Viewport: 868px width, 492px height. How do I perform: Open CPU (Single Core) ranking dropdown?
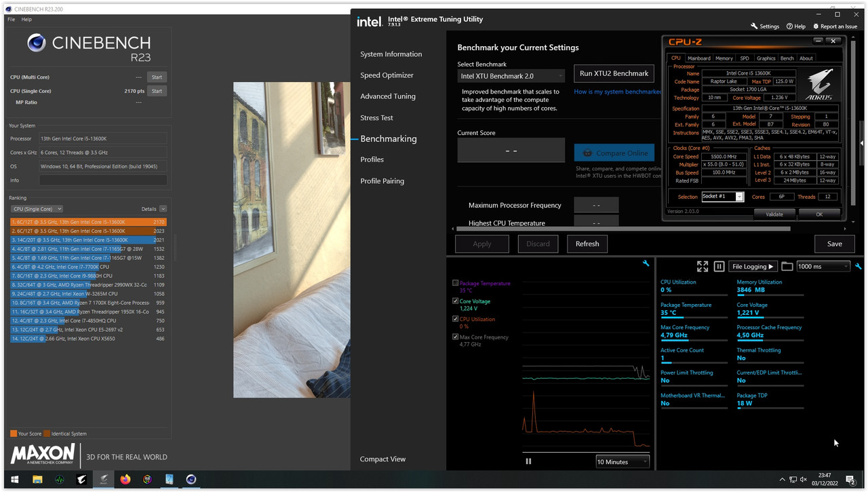(37, 209)
